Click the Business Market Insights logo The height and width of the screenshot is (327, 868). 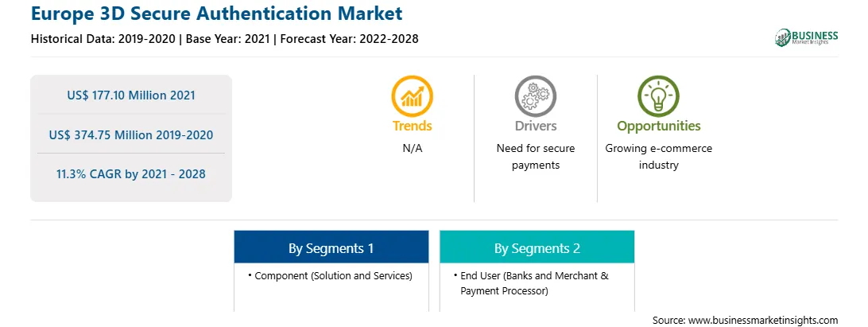[807, 37]
